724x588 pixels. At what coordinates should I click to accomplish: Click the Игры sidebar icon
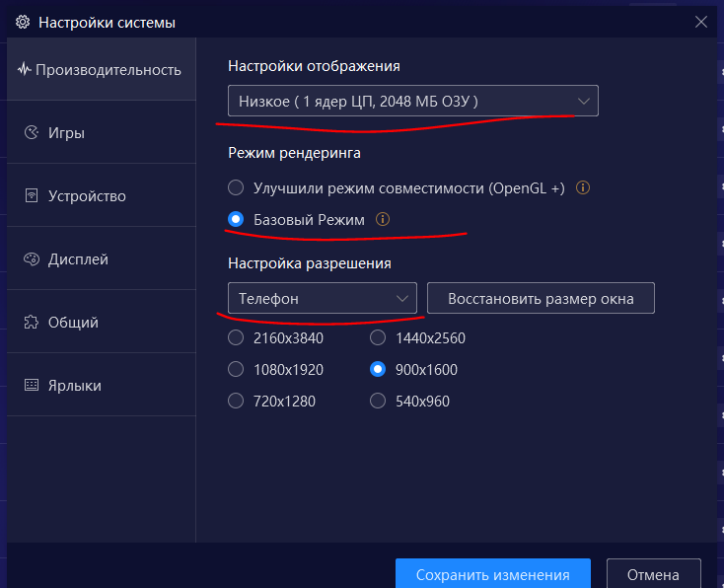pos(31,132)
